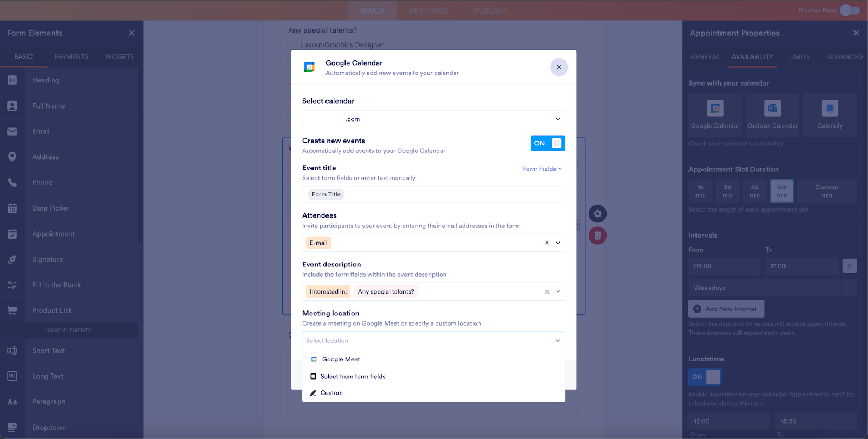Image resolution: width=868 pixels, height=439 pixels.
Task: Open the GENERAL properties tab
Action: pos(705,57)
